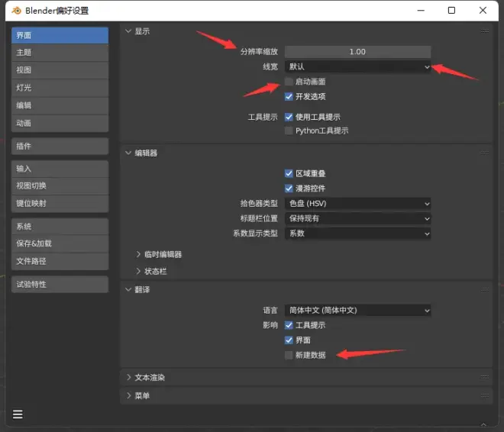Viewport: 504px width, 432px height.
Task: Open the 灯光 preferences tab
Action: pyautogui.click(x=60, y=88)
